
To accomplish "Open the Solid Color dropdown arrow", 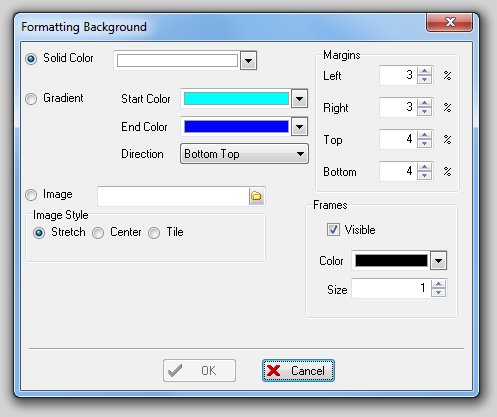I will click(248, 61).
